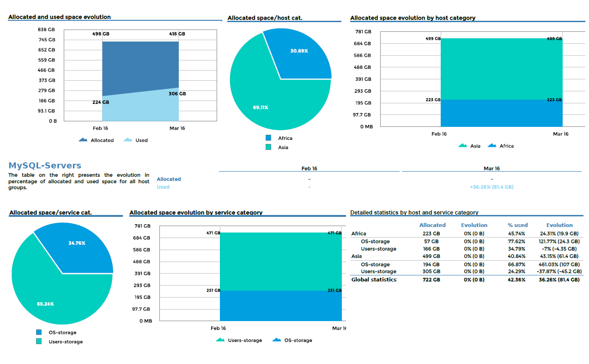Expand the Asia row in detailed statistics
Image resolution: width=589 pixels, height=364 pixels.
357,256
